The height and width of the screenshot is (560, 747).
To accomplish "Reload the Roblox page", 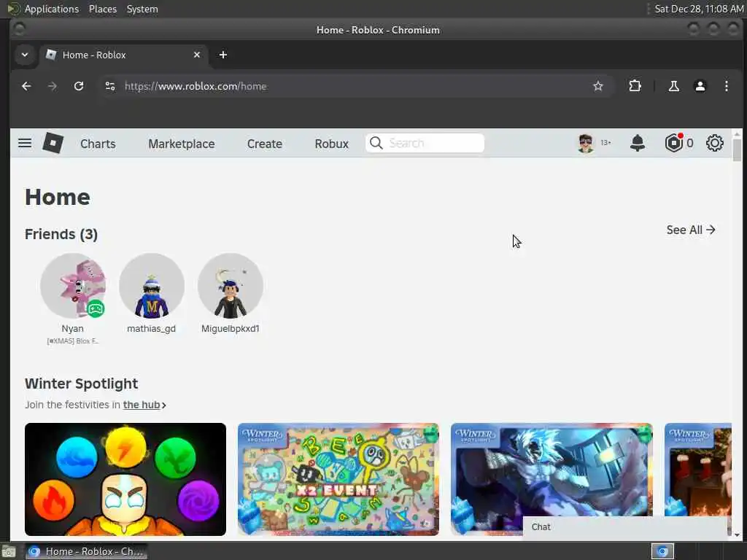I will (x=79, y=86).
